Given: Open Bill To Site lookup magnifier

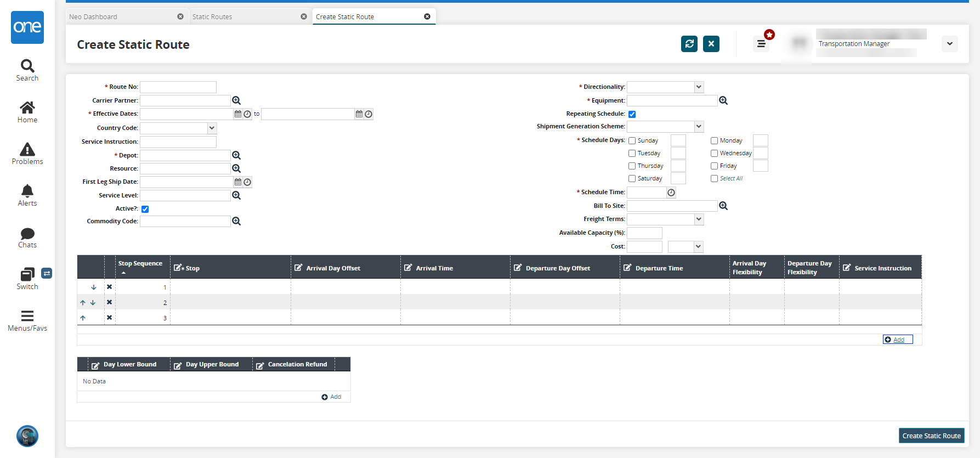Looking at the screenshot, I should tap(723, 206).
